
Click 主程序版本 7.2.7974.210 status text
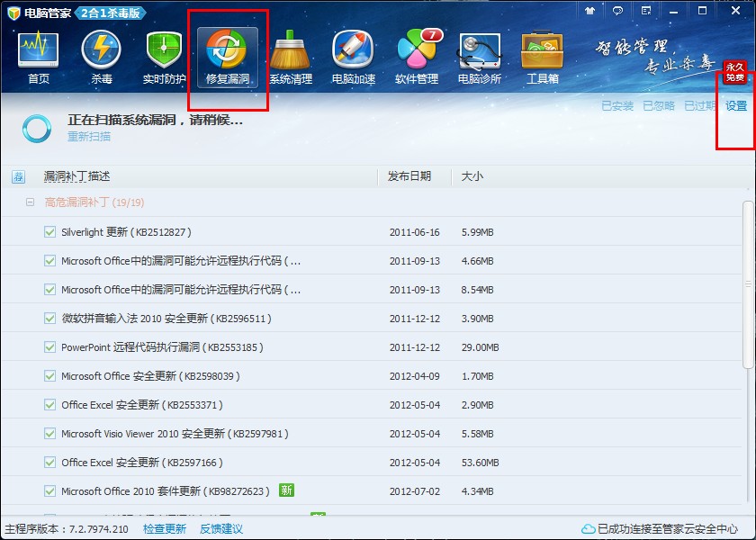pyautogui.click(x=67, y=529)
